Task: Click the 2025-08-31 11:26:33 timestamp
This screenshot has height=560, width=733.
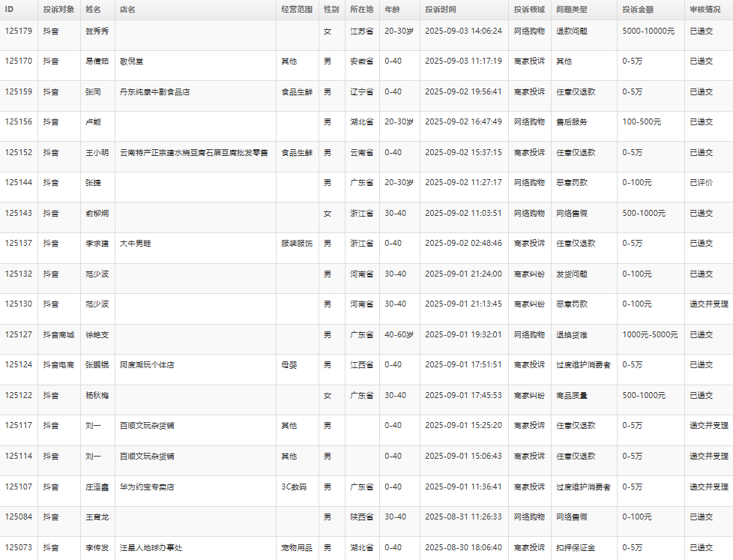Action: pos(462,517)
